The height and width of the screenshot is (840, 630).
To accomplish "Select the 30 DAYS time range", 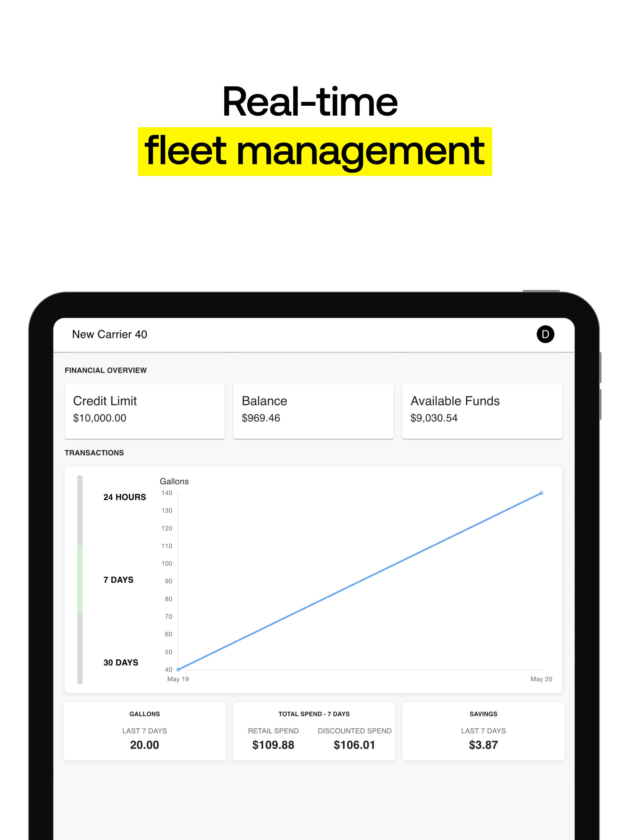I will [x=121, y=663].
